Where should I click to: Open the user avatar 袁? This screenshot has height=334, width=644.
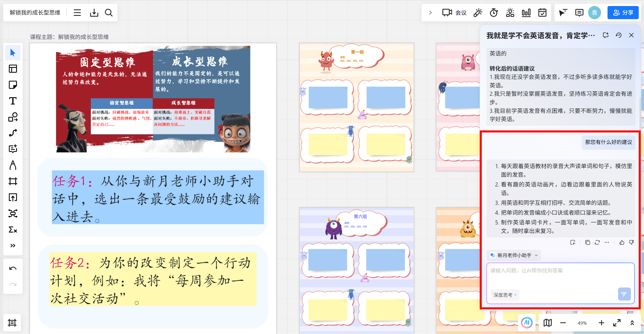pyautogui.click(x=594, y=13)
